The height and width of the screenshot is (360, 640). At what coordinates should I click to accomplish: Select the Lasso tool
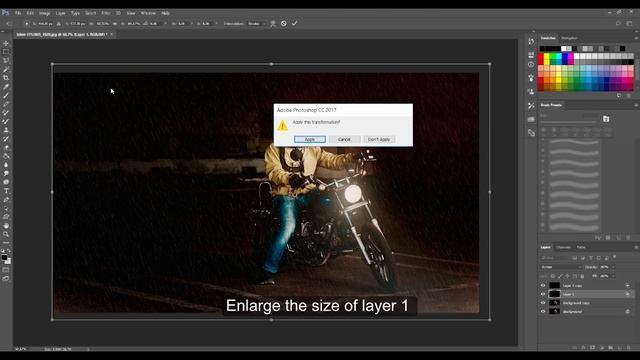coord(6,60)
